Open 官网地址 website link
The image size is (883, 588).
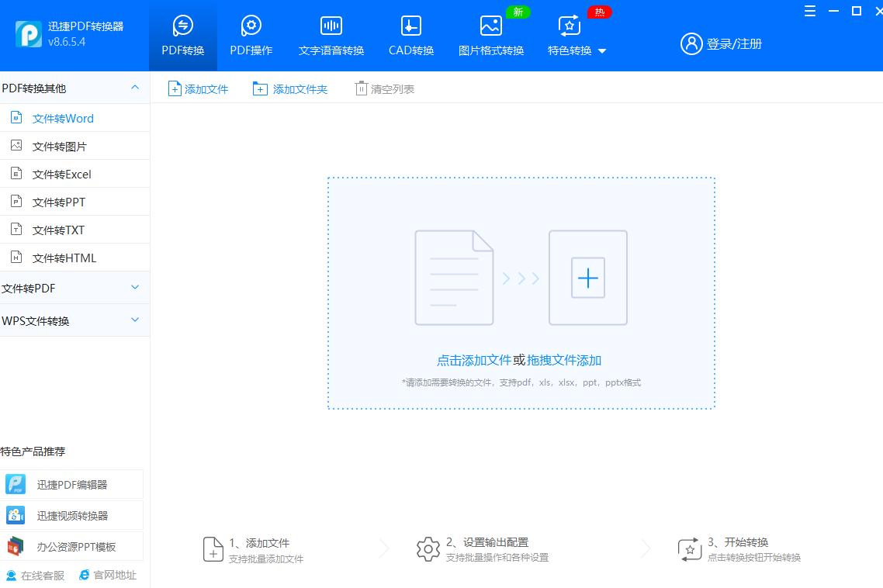click(108, 575)
